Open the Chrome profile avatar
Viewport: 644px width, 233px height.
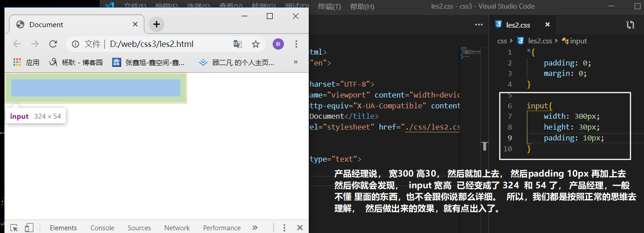pos(278,44)
